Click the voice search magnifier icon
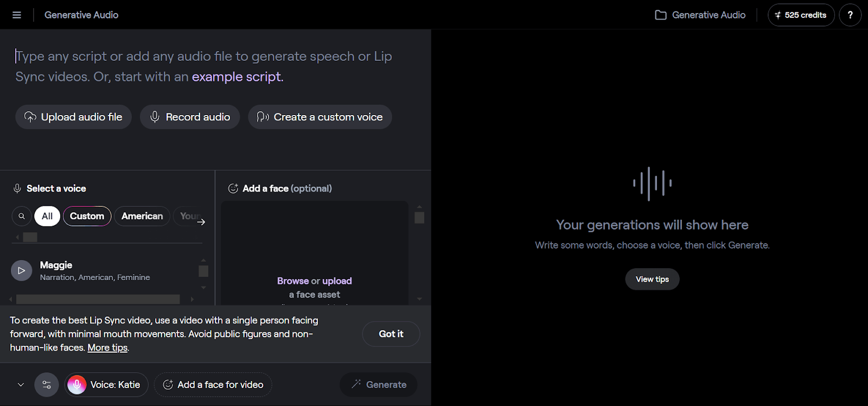This screenshot has width=868, height=406. (x=22, y=216)
